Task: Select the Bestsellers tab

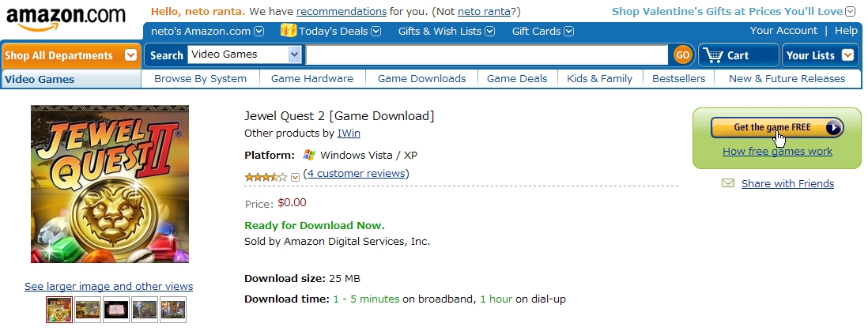Action: (x=679, y=78)
